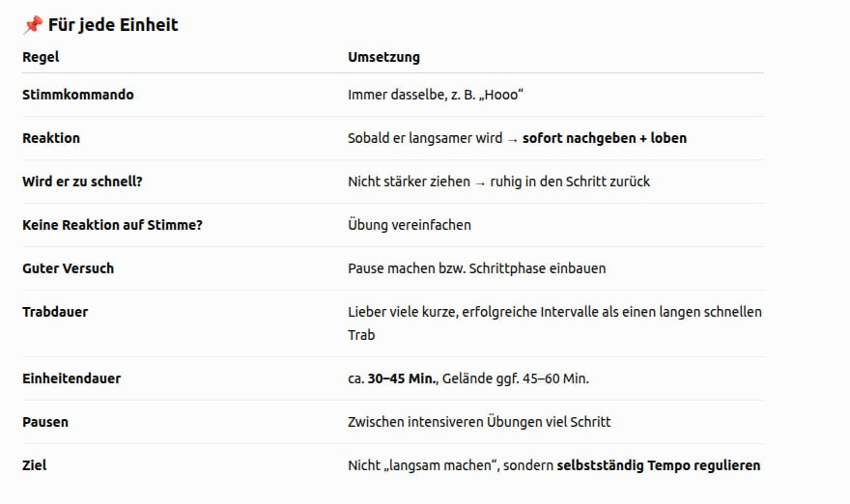This screenshot has width=850, height=504.
Task: Click the 'Übung vereinfachen' cell
Action: (410, 225)
